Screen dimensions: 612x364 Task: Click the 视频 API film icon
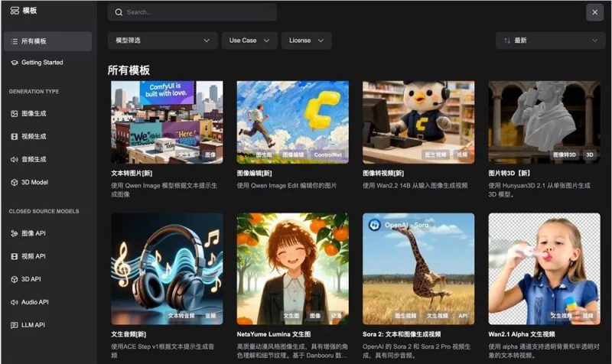[x=15, y=256]
